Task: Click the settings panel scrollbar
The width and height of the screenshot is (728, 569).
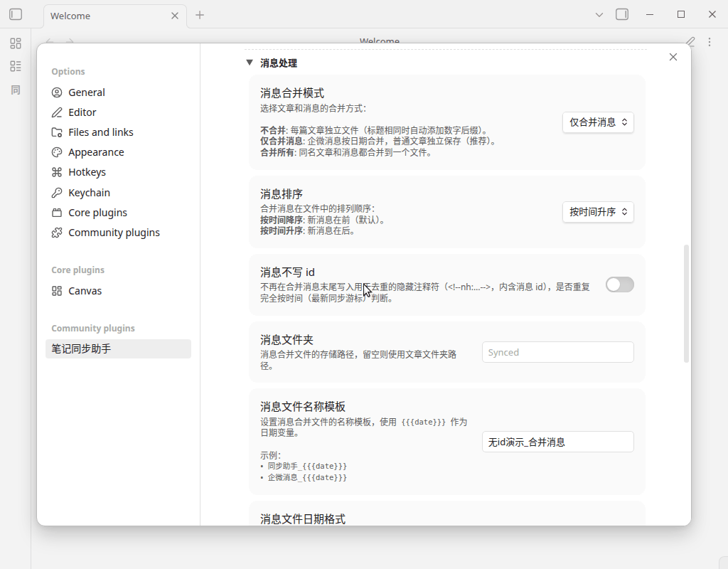Action: tap(686, 303)
